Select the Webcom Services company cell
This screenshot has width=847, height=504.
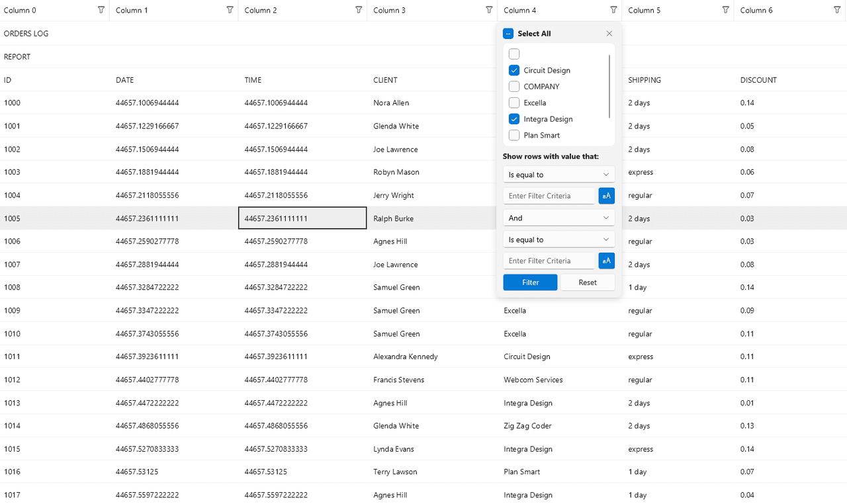(560, 380)
